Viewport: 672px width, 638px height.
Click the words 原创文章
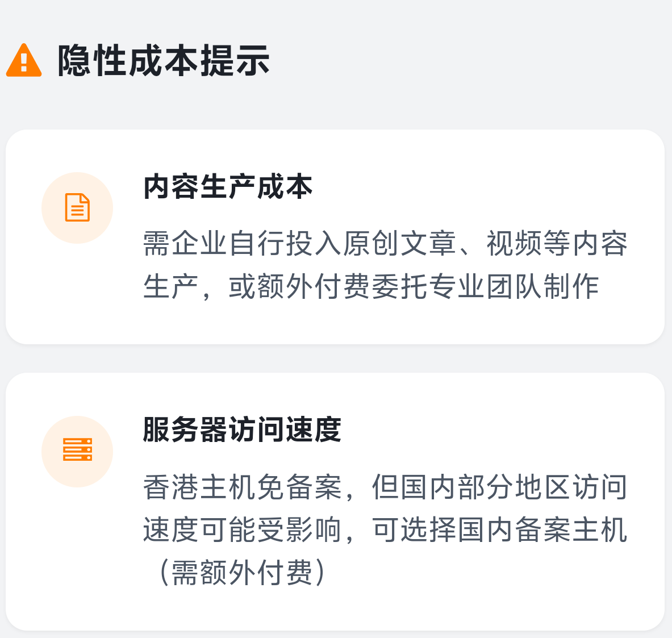click(399, 244)
